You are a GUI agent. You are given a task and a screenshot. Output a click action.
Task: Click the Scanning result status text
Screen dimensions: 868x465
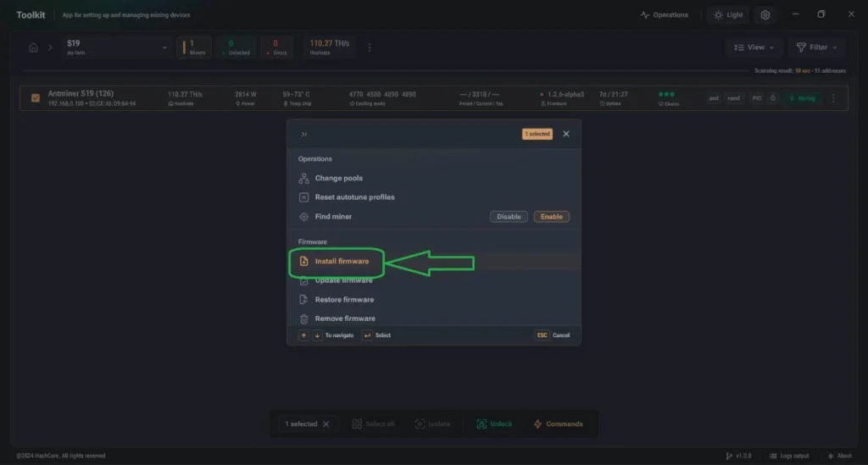tap(800, 71)
